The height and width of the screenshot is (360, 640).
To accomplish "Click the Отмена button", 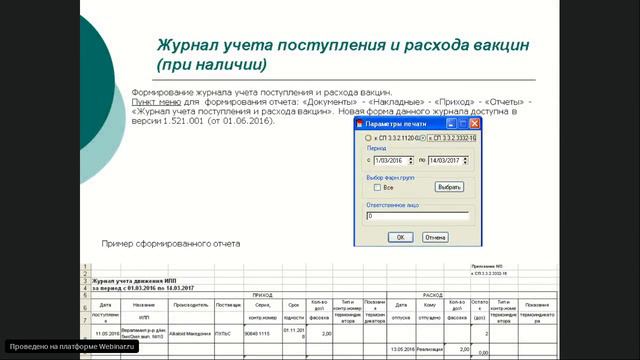I will (435, 237).
